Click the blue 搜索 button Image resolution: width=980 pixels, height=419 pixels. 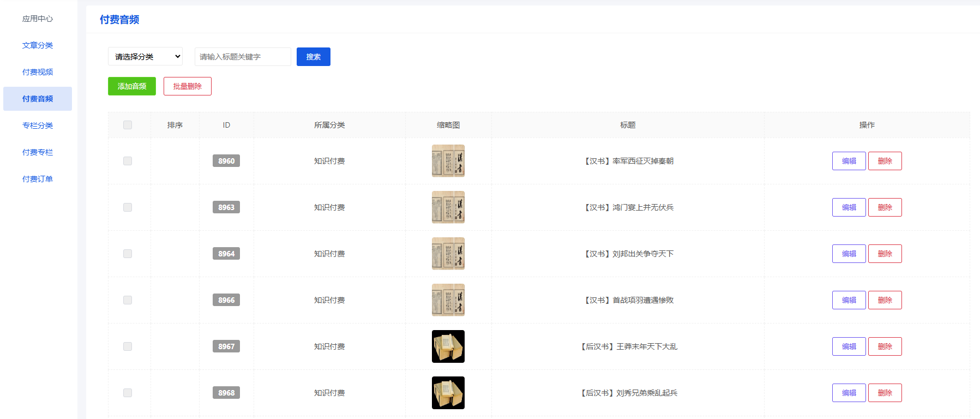[313, 57]
